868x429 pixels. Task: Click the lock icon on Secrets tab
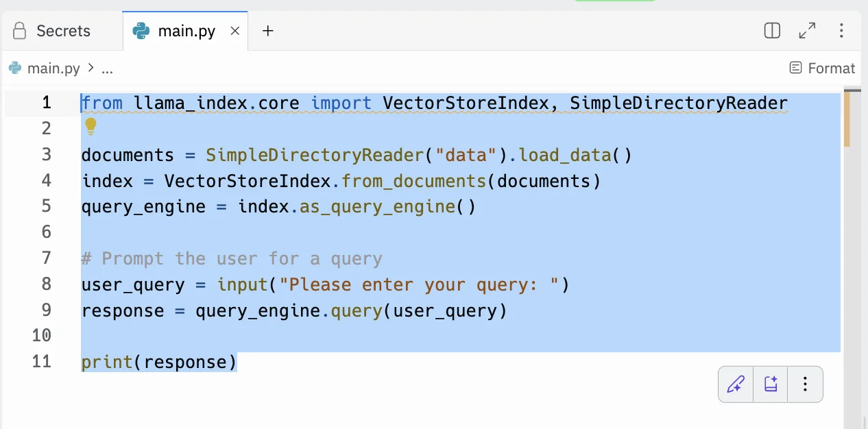point(20,31)
